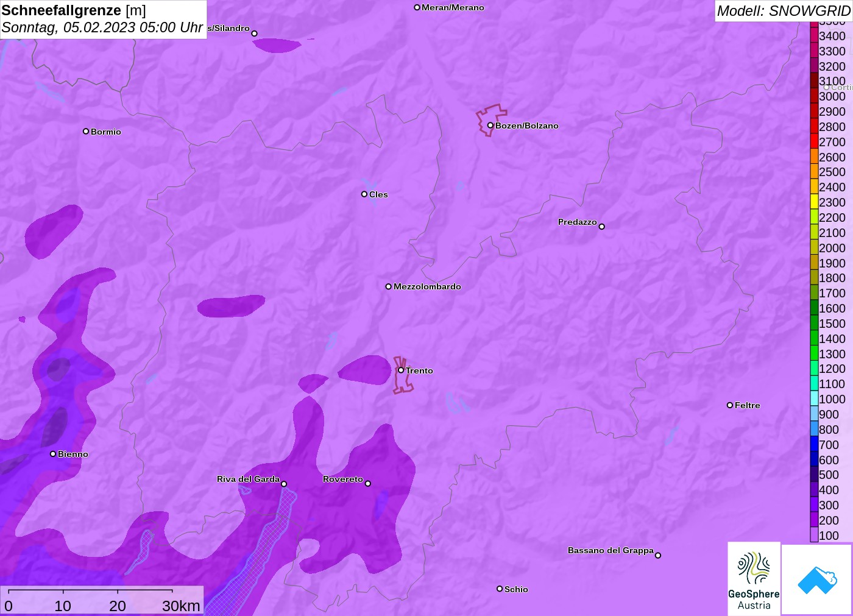Select the Riva del Garda marker
Image resolution: width=853 pixels, height=616 pixels.
[284, 484]
